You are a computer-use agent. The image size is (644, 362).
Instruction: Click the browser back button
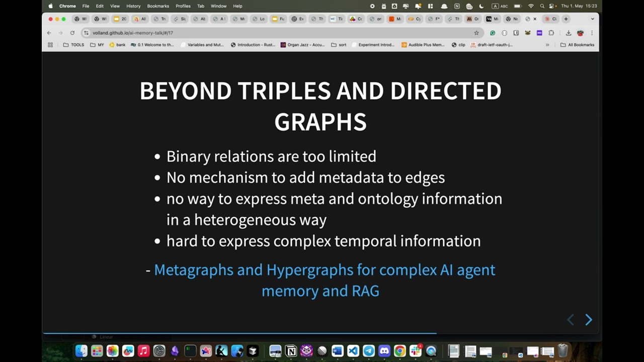49,33
